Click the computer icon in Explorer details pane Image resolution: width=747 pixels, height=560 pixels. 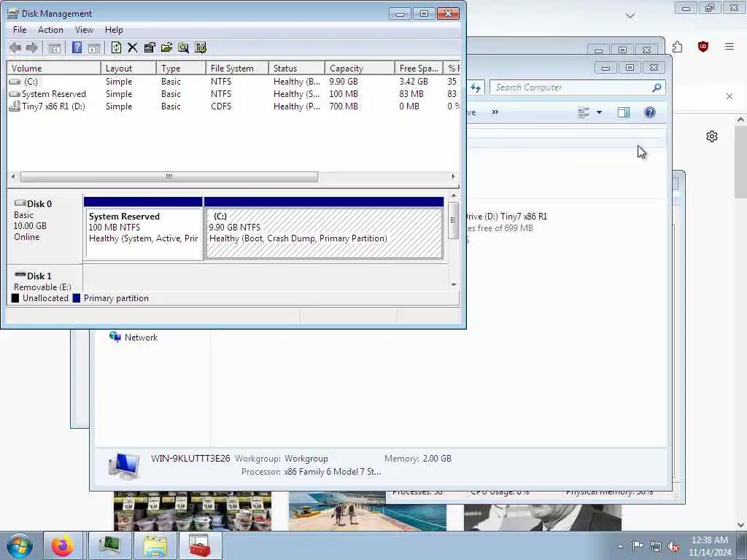click(x=124, y=466)
